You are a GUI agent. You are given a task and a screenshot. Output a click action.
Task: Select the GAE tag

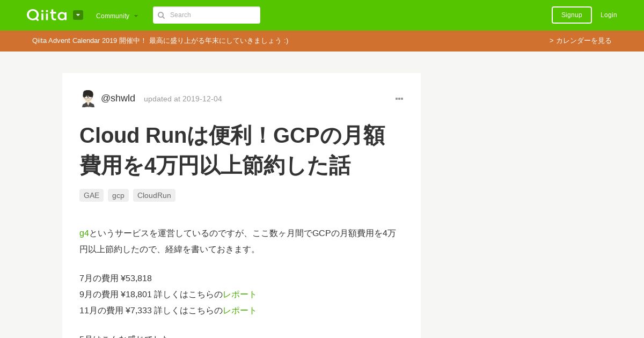pyautogui.click(x=91, y=195)
